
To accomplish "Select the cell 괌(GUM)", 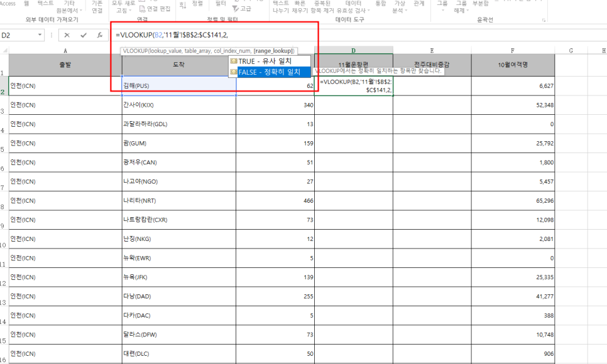I will coord(178,143).
